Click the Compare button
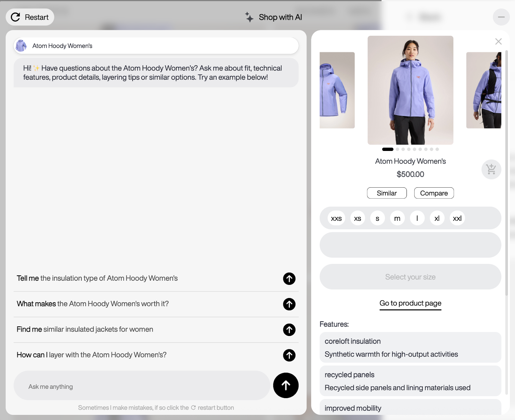 pyautogui.click(x=434, y=193)
